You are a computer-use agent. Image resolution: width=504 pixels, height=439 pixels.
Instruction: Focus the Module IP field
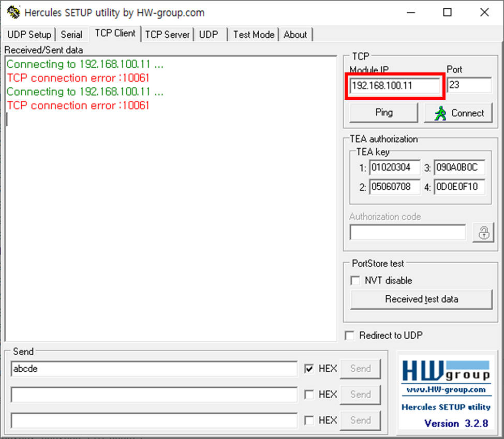coord(395,86)
